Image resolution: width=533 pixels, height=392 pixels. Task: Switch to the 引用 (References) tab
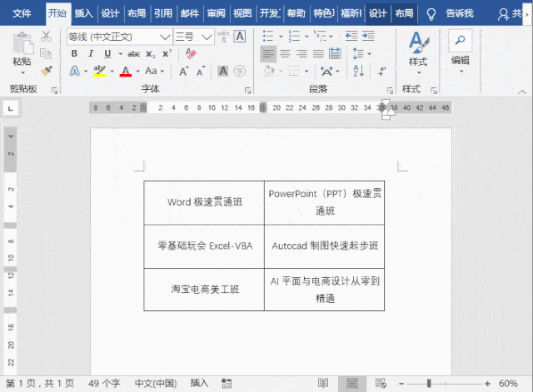point(163,13)
